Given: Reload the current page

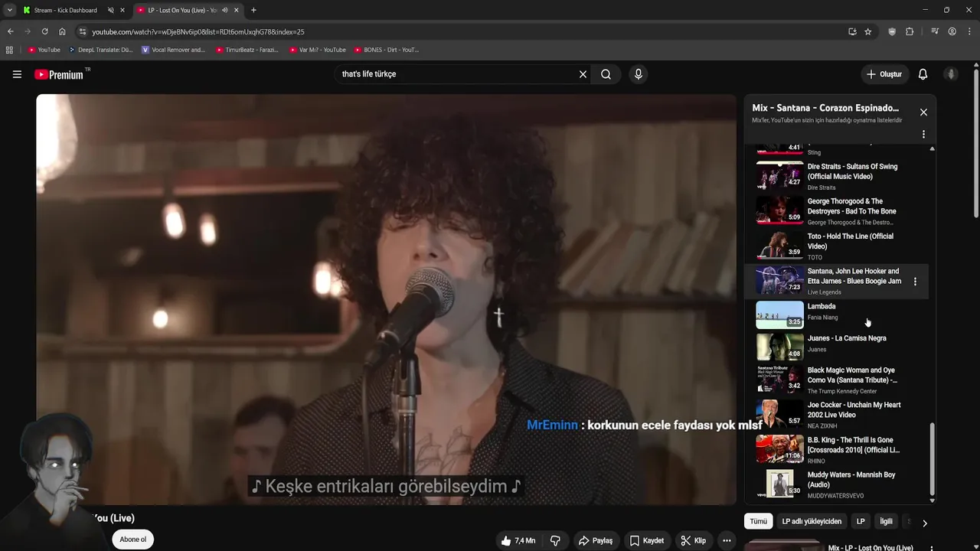Looking at the screenshot, I should [44, 31].
